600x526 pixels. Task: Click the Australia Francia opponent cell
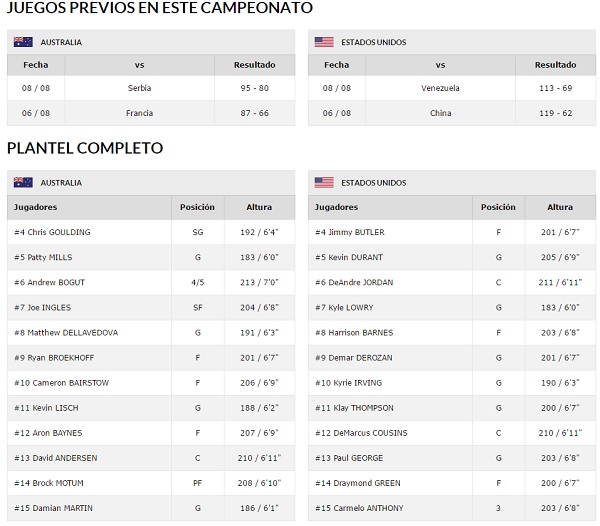point(139,113)
